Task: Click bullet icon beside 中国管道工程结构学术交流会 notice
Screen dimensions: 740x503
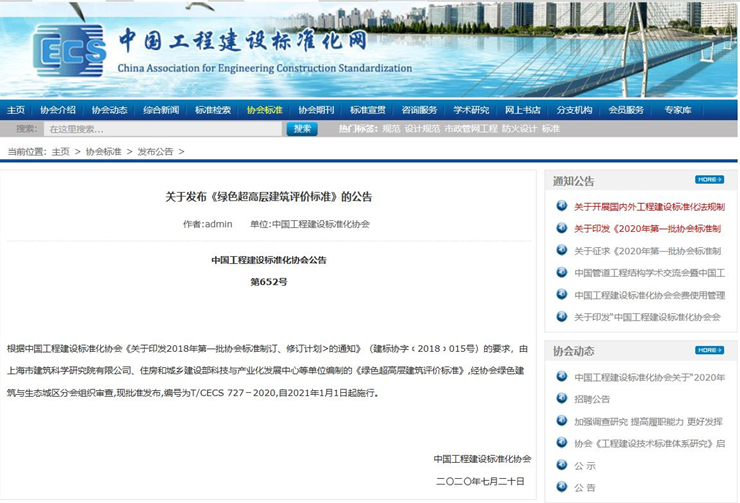Action: [561, 272]
